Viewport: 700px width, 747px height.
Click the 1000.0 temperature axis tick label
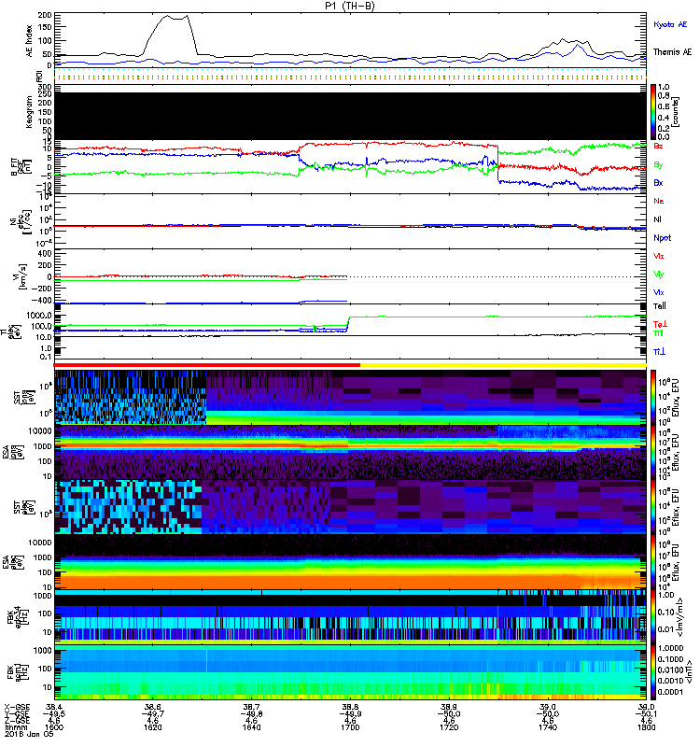tap(39, 316)
